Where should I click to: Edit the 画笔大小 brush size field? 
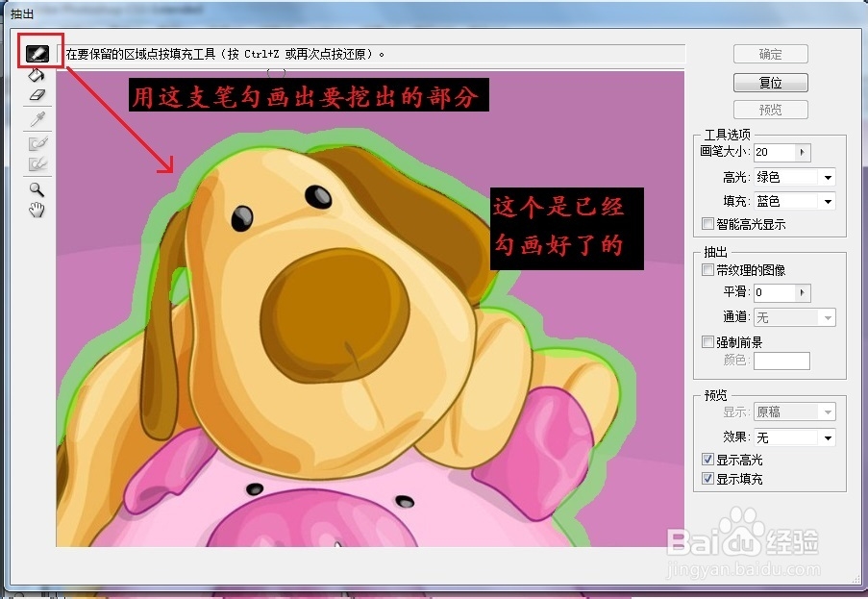[775, 152]
